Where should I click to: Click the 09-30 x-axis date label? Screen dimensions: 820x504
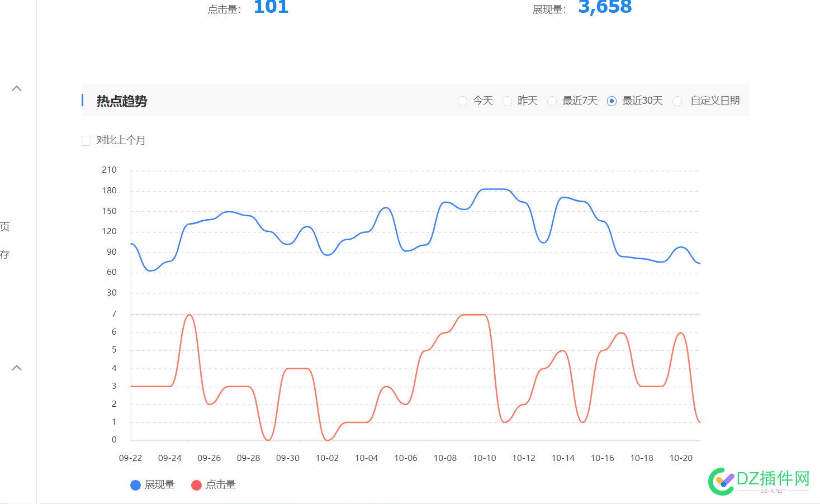[x=288, y=458]
